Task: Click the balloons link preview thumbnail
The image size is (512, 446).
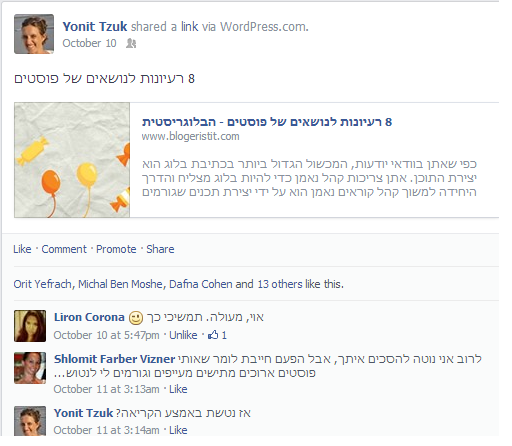Action: coord(72,160)
